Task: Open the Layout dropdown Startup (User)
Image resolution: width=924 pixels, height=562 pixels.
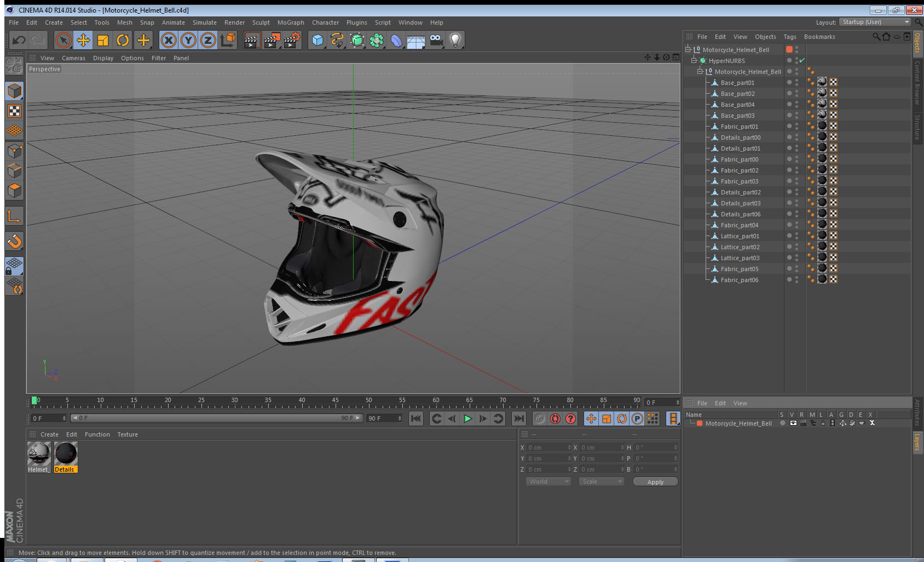Action: click(875, 22)
